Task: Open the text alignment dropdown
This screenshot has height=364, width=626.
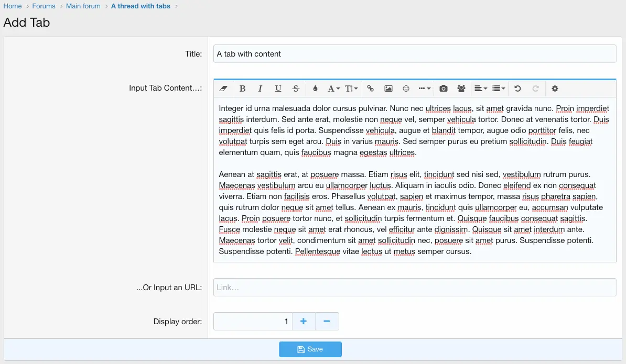Action: pyautogui.click(x=480, y=89)
